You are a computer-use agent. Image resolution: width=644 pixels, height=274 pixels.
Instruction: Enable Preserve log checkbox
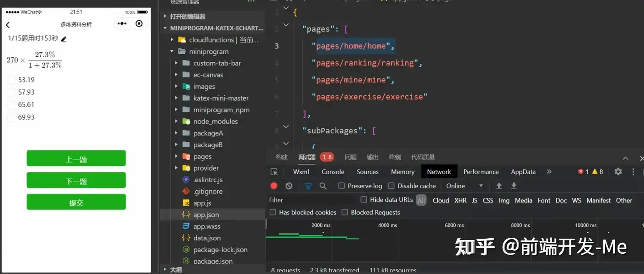point(342,186)
